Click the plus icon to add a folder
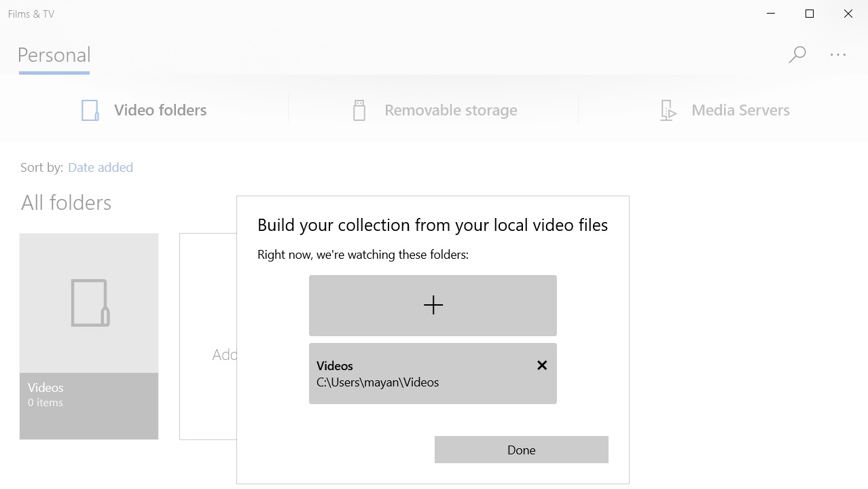This screenshot has height=489, width=868. pyautogui.click(x=433, y=305)
